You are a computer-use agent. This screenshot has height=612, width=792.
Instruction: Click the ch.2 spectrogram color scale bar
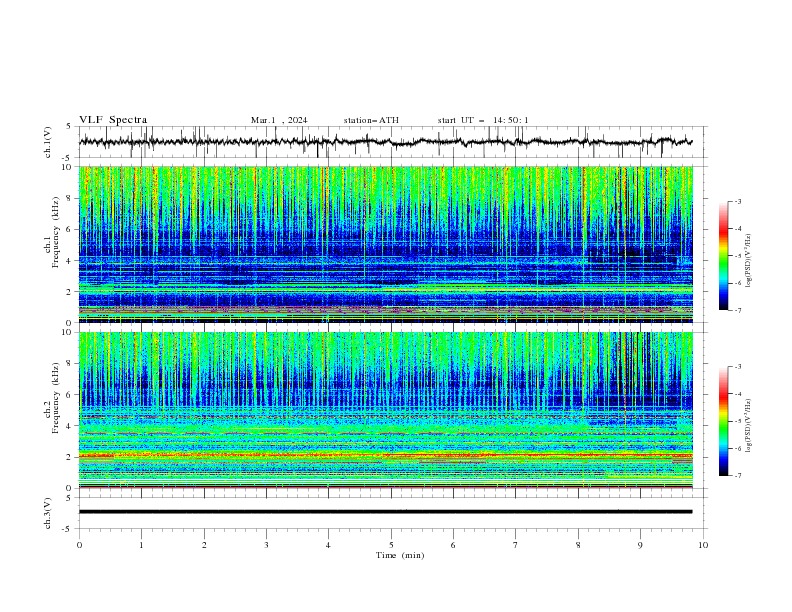click(723, 421)
